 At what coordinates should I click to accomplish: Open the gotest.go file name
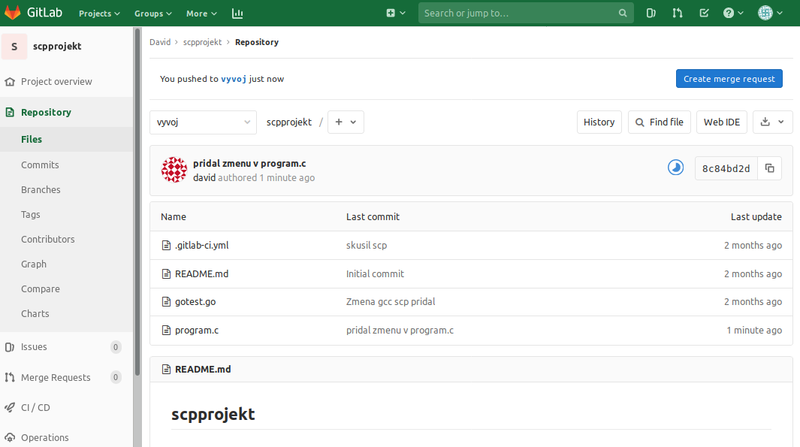(x=195, y=302)
